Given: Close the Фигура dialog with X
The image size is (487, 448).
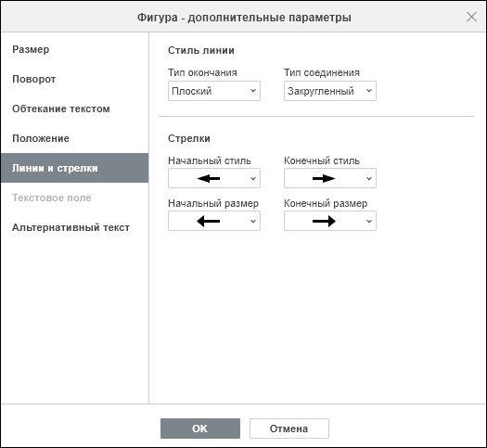Looking at the screenshot, I should 471,17.
